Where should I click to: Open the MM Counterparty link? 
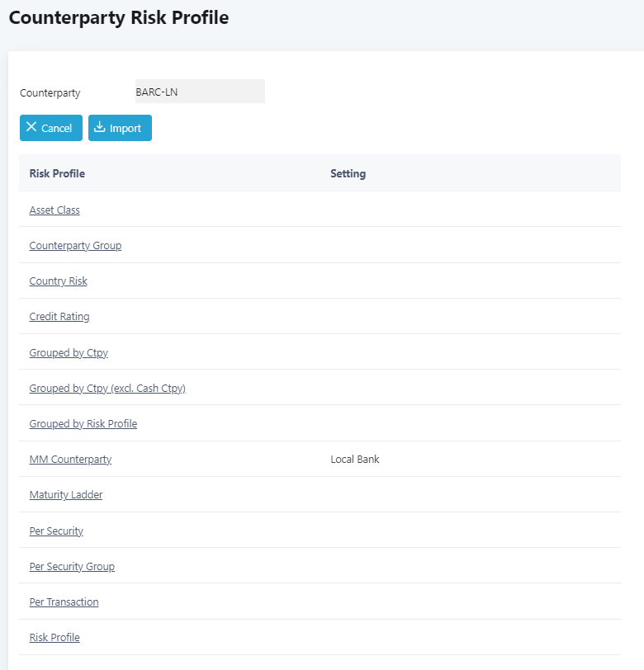pyautogui.click(x=70, y=460)
